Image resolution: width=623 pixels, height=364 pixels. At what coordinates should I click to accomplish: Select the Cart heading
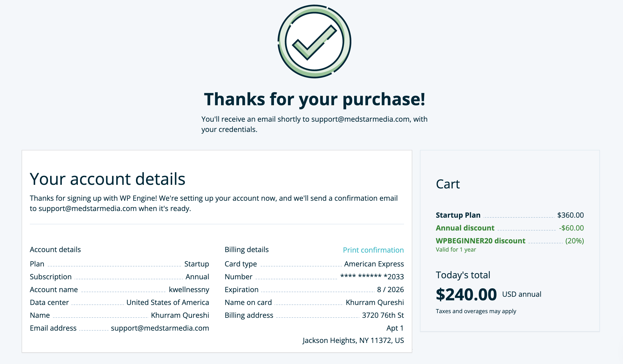[448, 184]
